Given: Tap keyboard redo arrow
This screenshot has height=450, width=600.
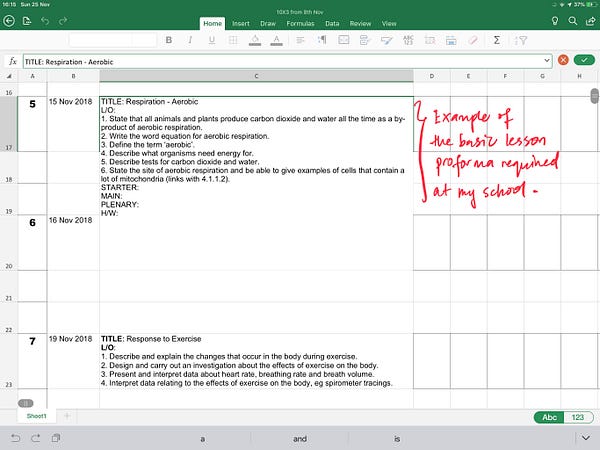Looking at the screenshot, I should 36,438.
